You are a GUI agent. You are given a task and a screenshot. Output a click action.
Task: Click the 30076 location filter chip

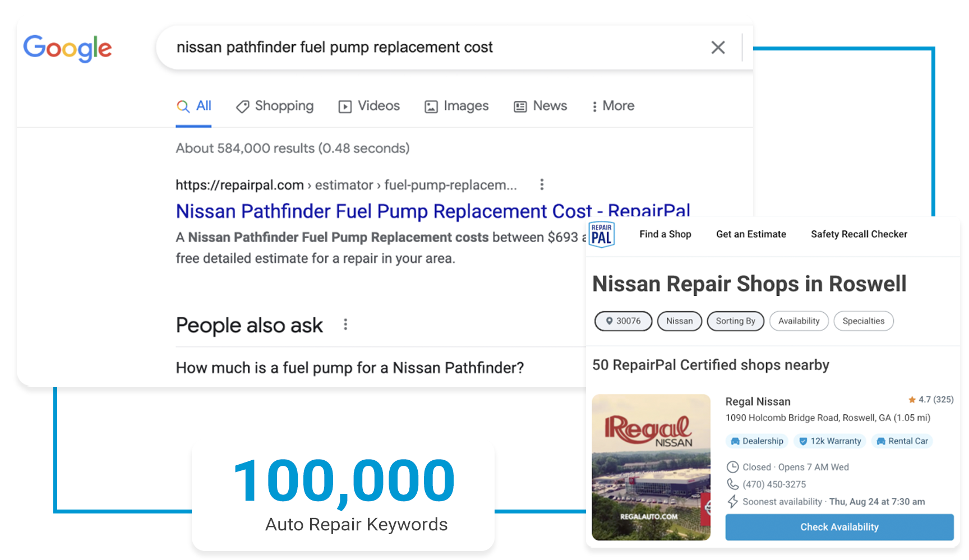623,321
